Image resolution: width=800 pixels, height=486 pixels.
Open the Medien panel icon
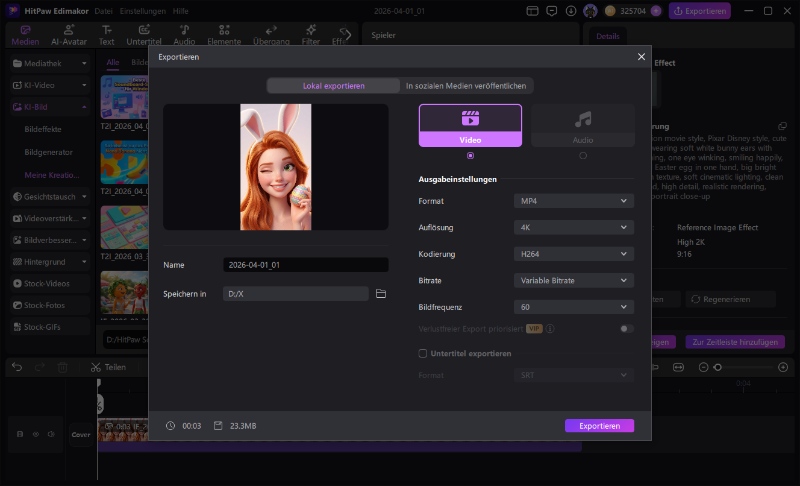25,34
